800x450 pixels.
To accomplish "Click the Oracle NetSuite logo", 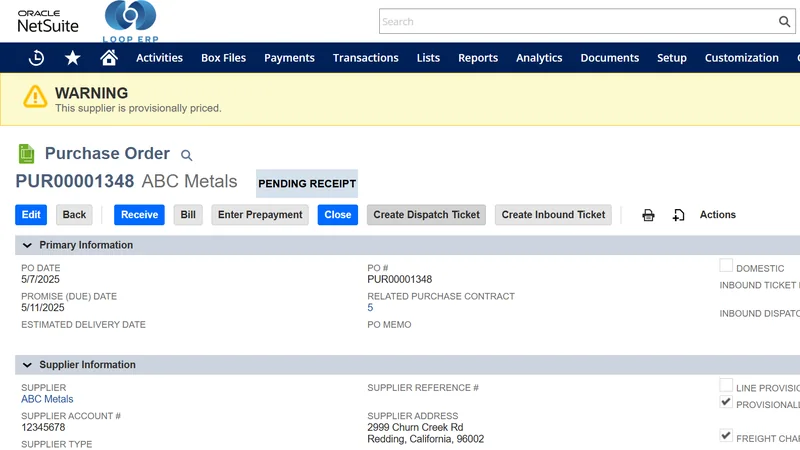I will [48, 21].
